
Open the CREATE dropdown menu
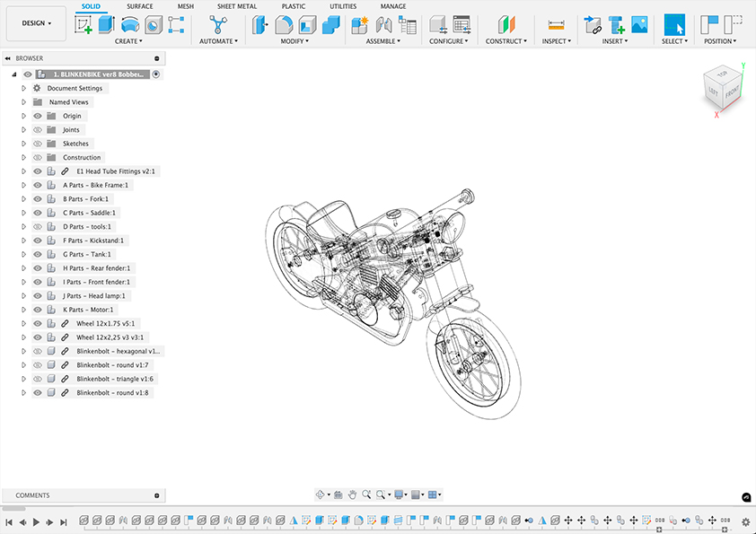[x=128, y=41]
